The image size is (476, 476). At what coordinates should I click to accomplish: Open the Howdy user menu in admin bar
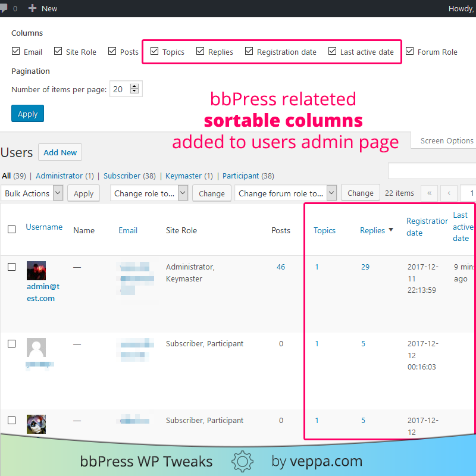[x=461, y=8]
